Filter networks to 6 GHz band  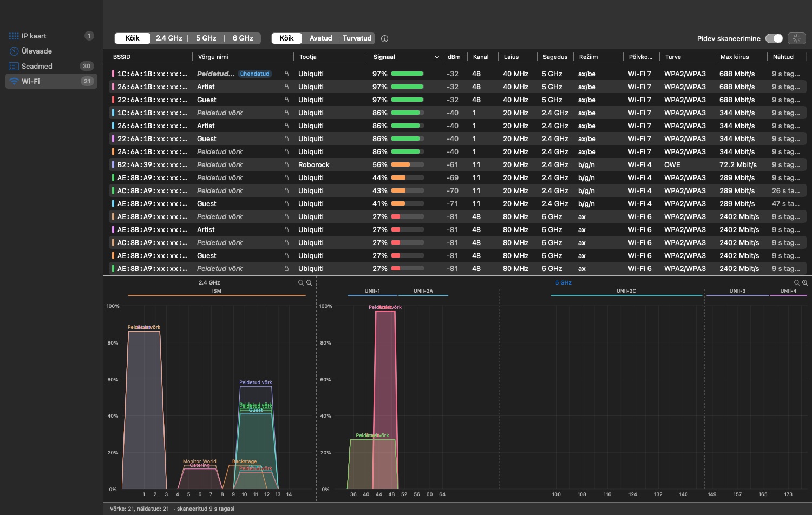[x=243, y=38]
